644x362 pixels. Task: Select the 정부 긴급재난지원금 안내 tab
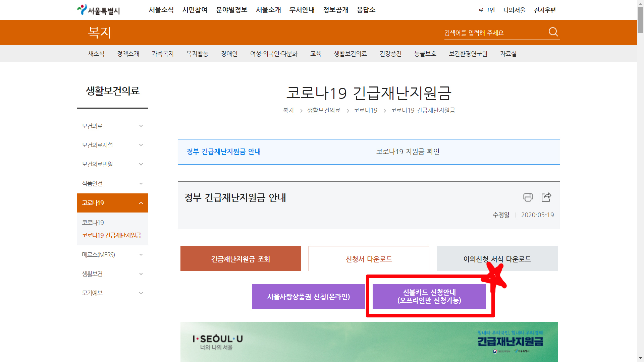click(224, 152)
